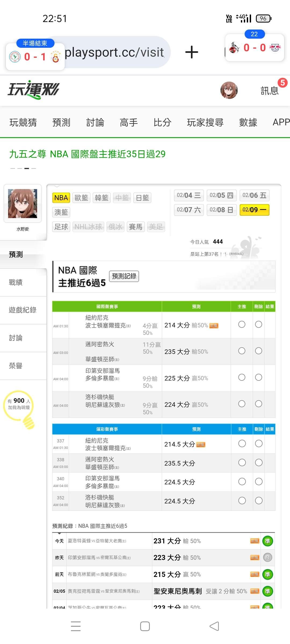Click green 準 icon for 02/05 record
This screenshot has width=290, height=644.
click(x=267, y=591)
